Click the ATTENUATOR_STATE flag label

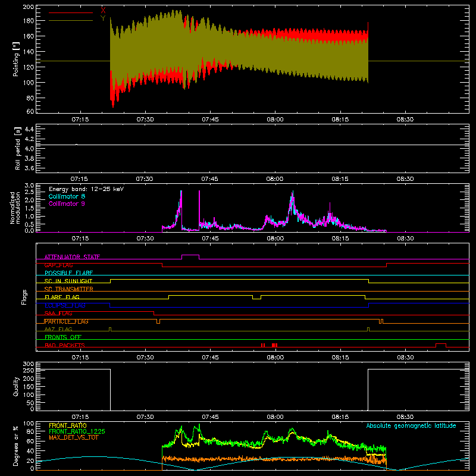72,257
